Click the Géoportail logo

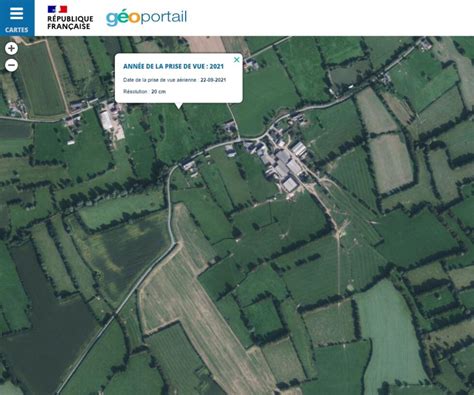[x=147, y=18]
